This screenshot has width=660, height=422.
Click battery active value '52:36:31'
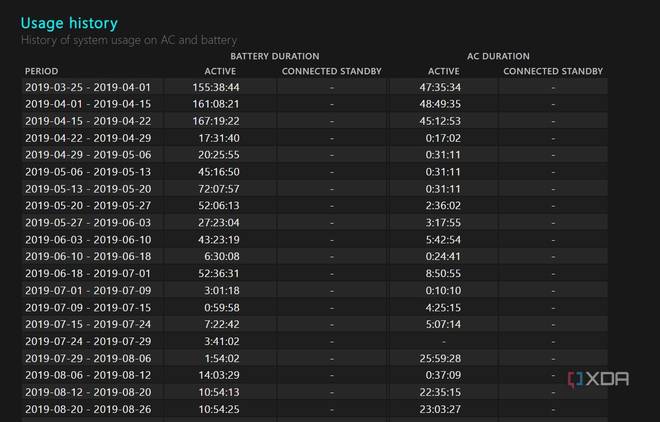(x=219, y=273)
